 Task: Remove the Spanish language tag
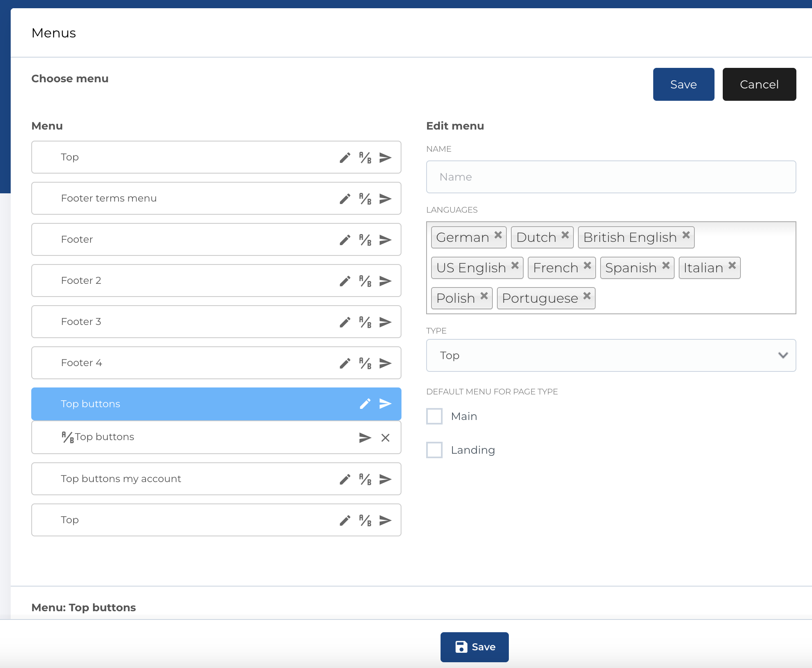click(x=666, y=265)
